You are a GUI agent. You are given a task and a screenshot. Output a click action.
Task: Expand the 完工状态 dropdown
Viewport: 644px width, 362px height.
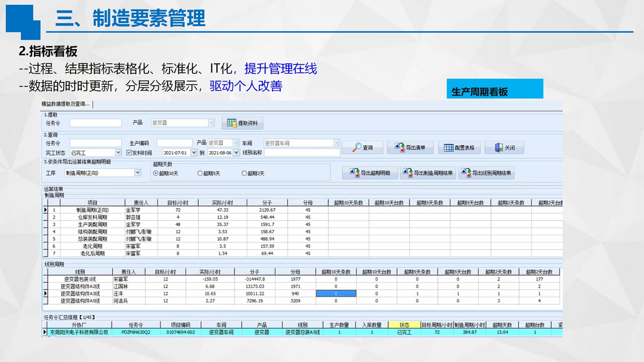(118, 153)
